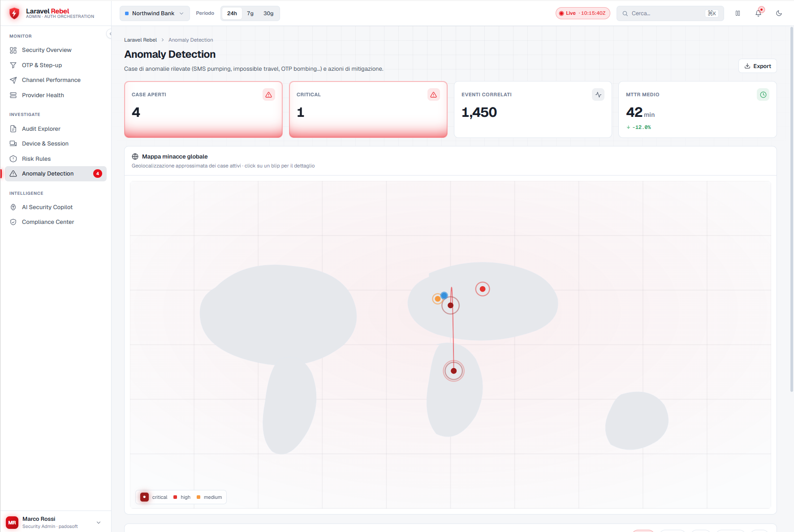Open Risk Rules page
Image resolution: width=794 pixels, height=532 pixels.
56,159
